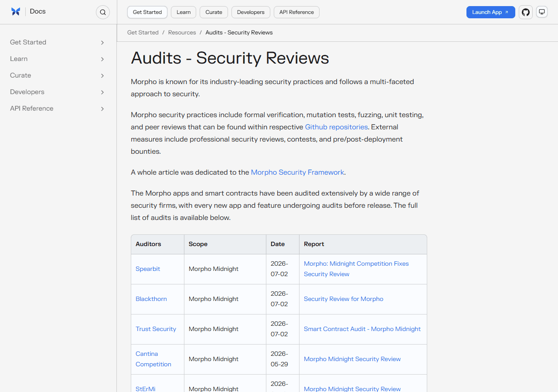The width and height of the screenshot is (558, 392).
Task: Expand the Learn sidebar section
Action: [x=58, y=59]
